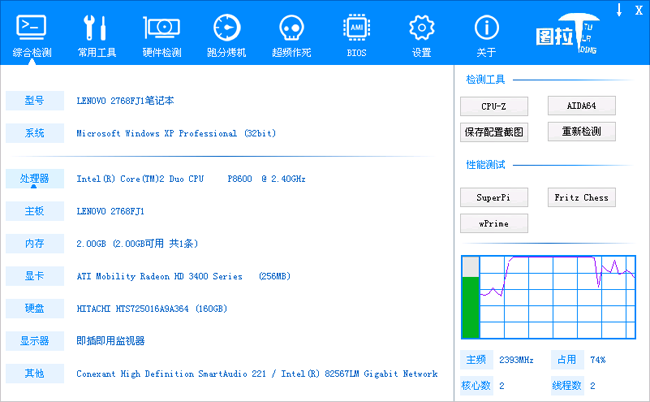Click the HITACHI HTS725016A9A364 disk text
The image size is (650, 402).
152,309
